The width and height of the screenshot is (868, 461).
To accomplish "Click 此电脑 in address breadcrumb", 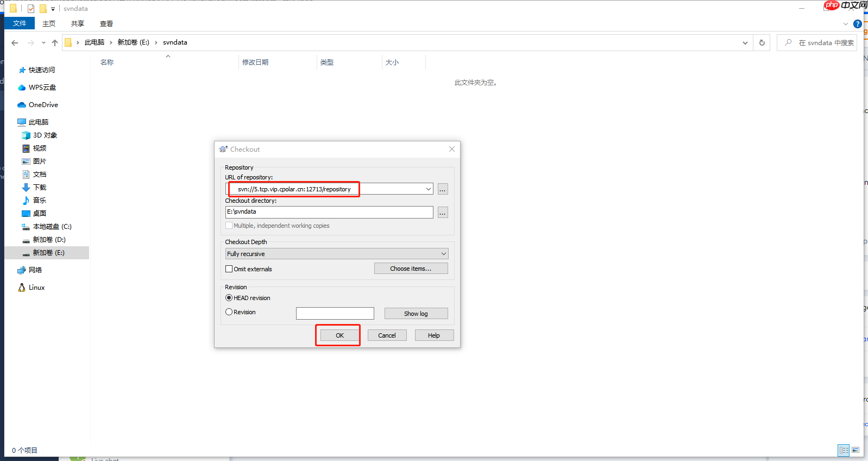I will tap(95, 42).
